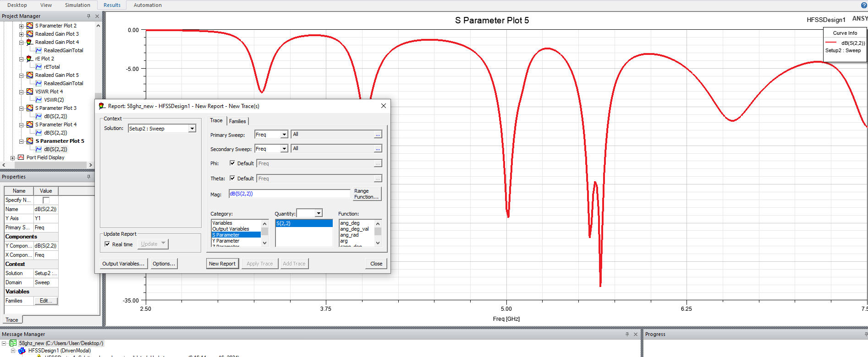Viewport: 868px width, 357px height.
Task: Click the rETotal trace icon
Action: 38,67
